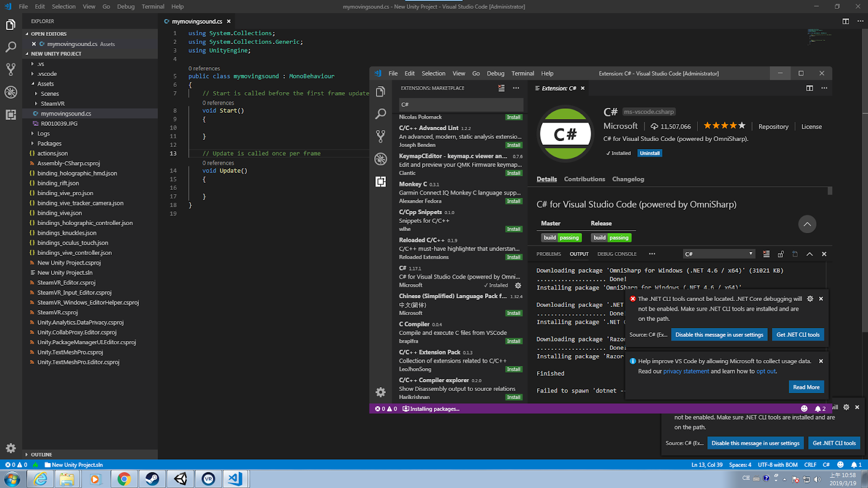Screen dimensions: 868x488
Task: Open the opt out link
Action: pyautogui.click(x=766, y=371)
